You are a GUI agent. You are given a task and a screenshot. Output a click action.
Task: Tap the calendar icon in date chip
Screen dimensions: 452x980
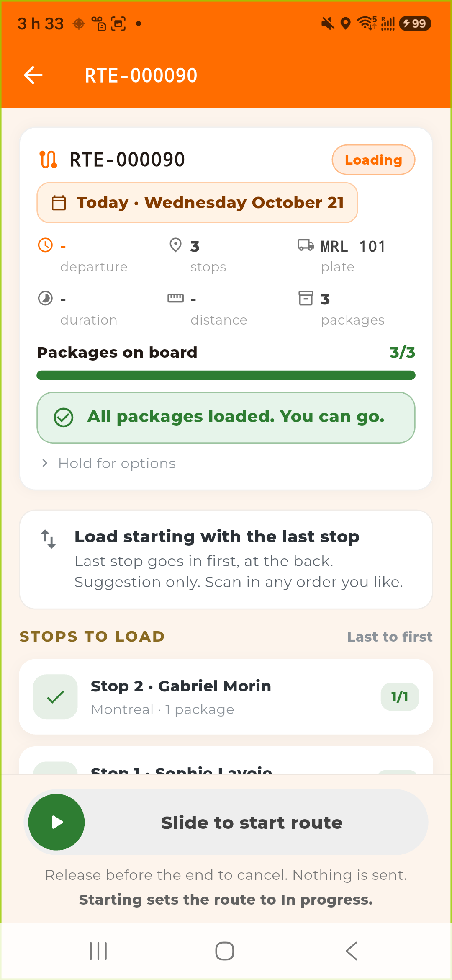tap(59, 203)
